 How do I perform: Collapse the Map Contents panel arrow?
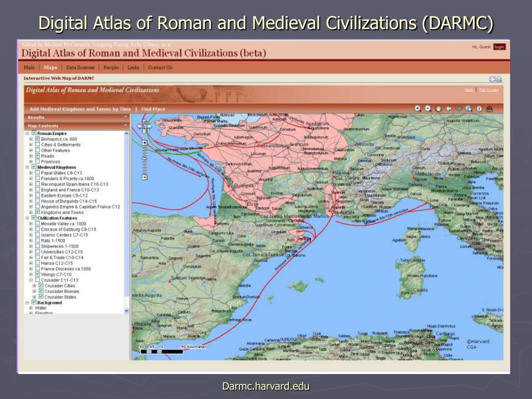point(126,126)
